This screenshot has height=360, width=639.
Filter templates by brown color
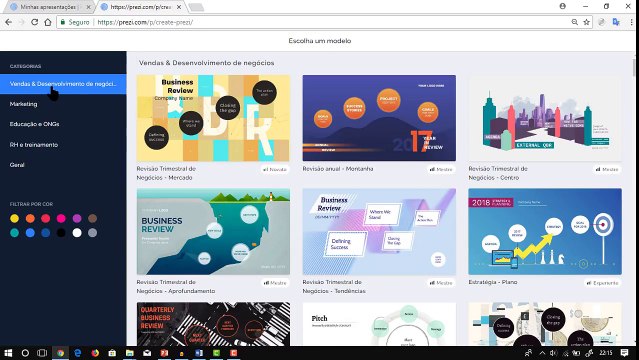(x=93, y=219)
